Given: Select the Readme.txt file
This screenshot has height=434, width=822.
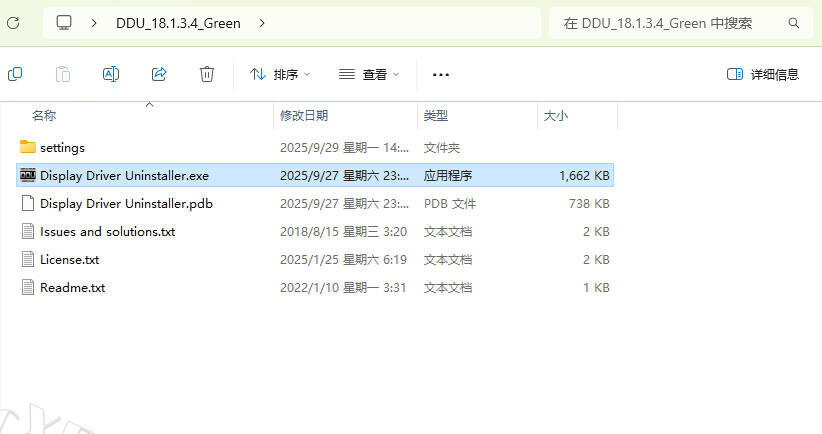Looking at the screenshot, I should click(72, 287).
